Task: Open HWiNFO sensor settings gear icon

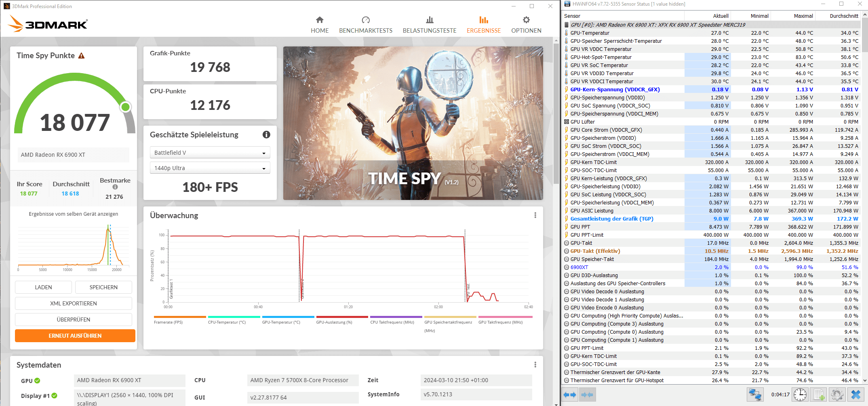Action: pyautogui.click(x=837, y=395)
